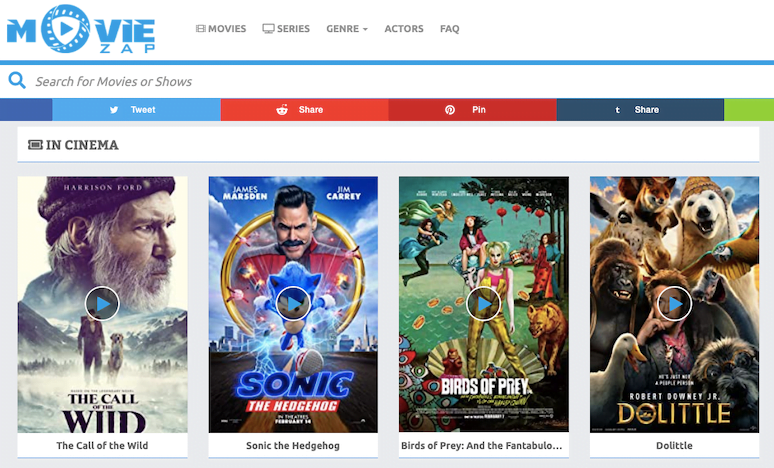Pin the page using the Pinterest button

pos(472,110)
